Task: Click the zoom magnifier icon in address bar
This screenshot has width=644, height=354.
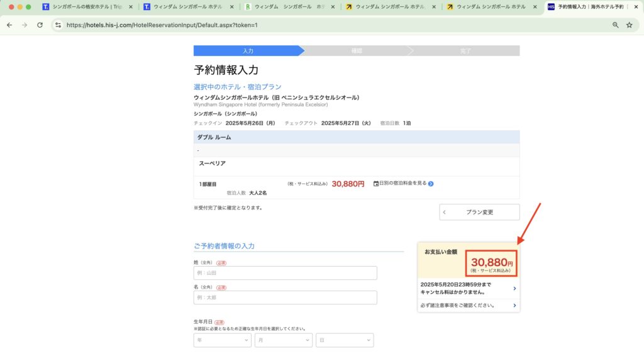Action: click(615, 25)
